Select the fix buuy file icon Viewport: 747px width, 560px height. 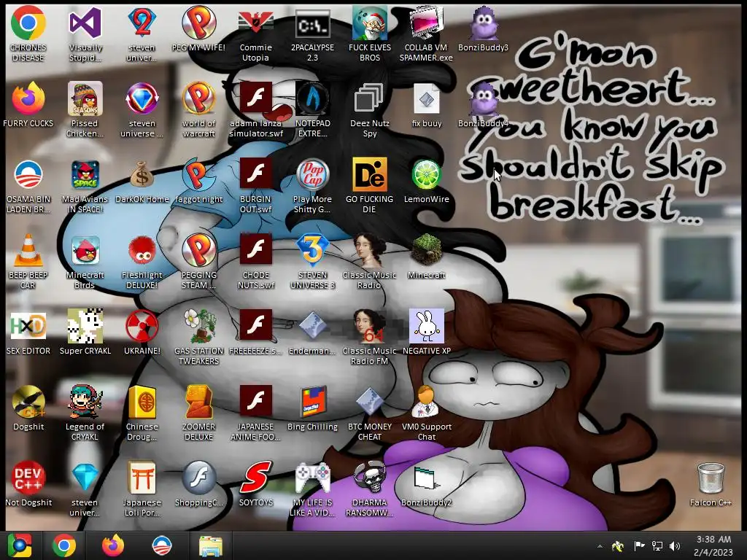pyautogui.click(x=426, y=98)
